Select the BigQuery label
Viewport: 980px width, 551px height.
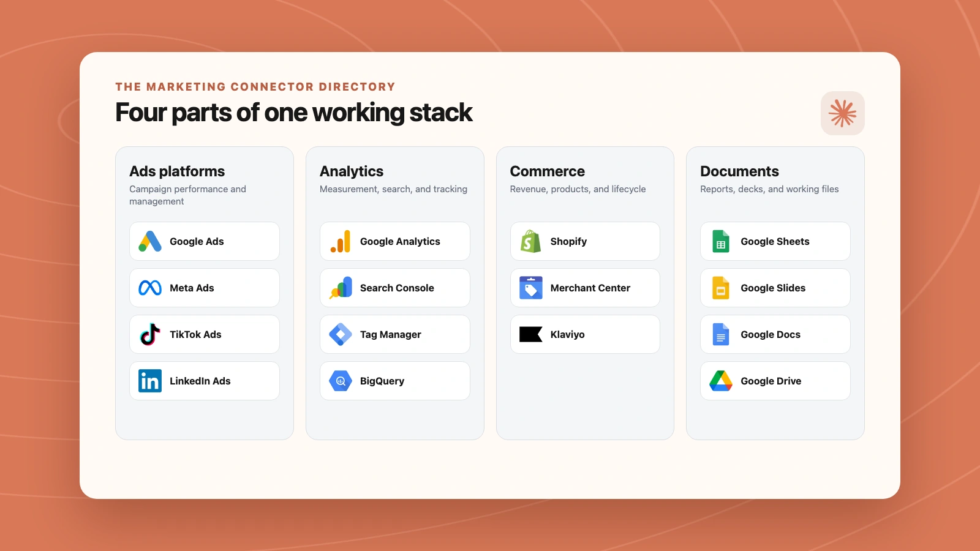tap(382, 381)
